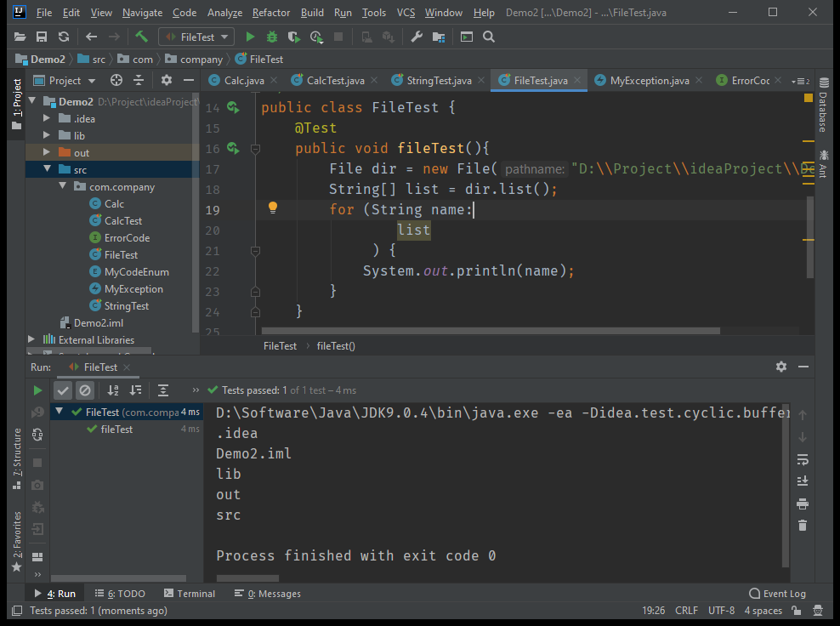Open the 0: Messages tool window
The height and width of the screenshot is (626, 840).
tap(268, 594)
